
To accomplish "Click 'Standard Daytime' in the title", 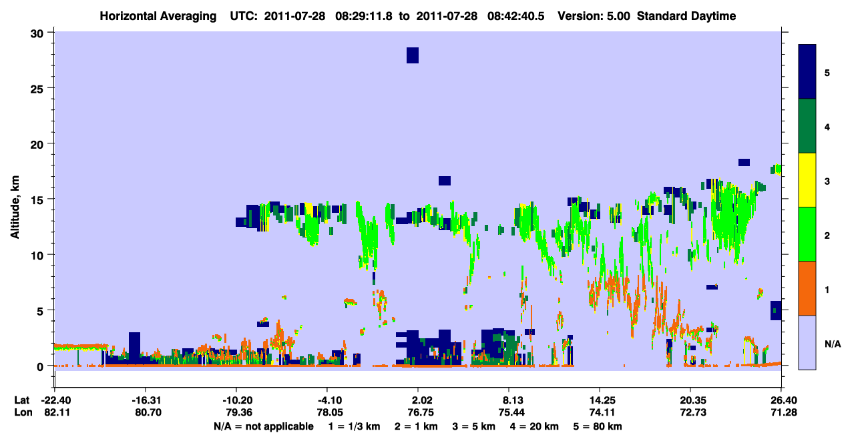I will click(686, 16).
